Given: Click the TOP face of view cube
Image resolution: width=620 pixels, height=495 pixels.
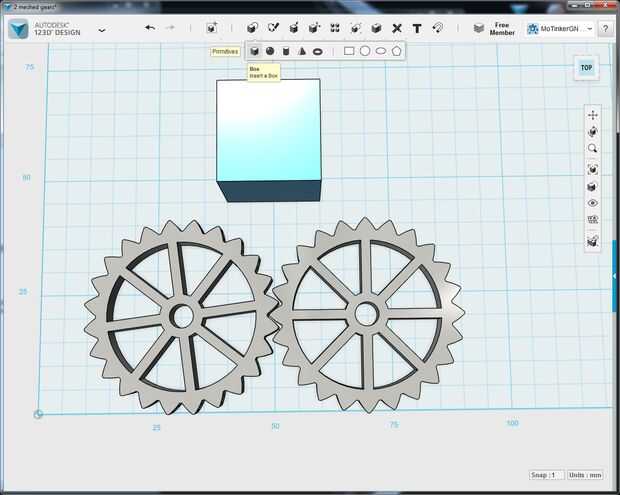Looking at the screenshot, I should (586, 68).
